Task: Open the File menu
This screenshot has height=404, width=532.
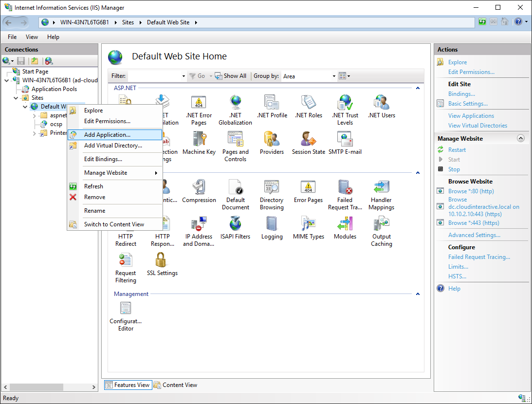Action: click(12, 37)
